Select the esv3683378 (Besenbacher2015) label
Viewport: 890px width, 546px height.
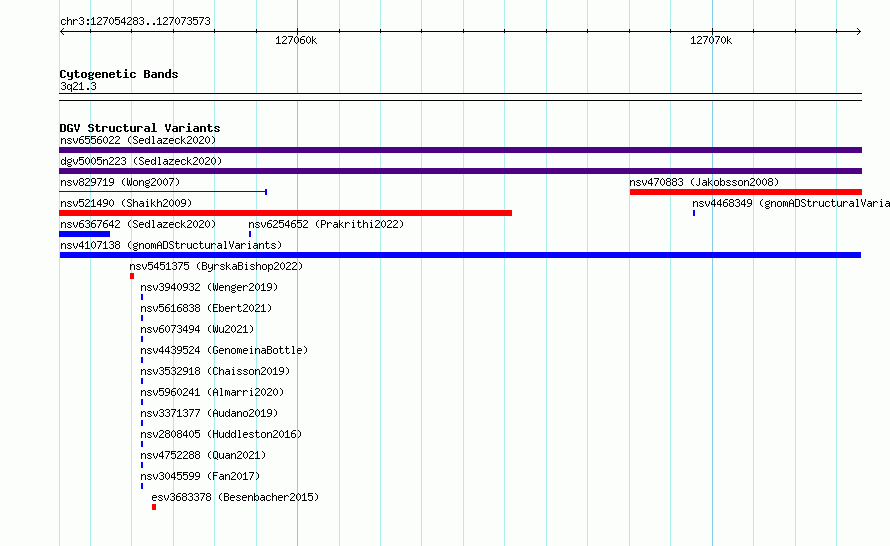[235, 497]
